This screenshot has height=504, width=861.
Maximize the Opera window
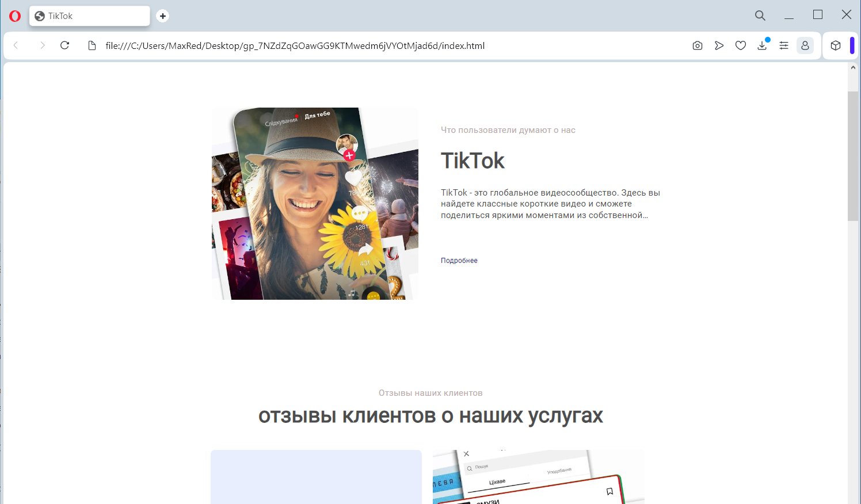818,15
